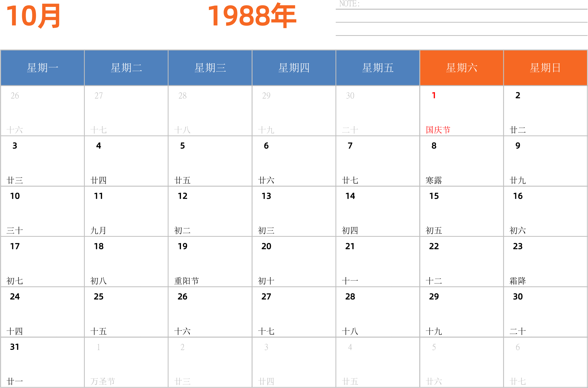
Task: Select date 25
Action: 99,297
